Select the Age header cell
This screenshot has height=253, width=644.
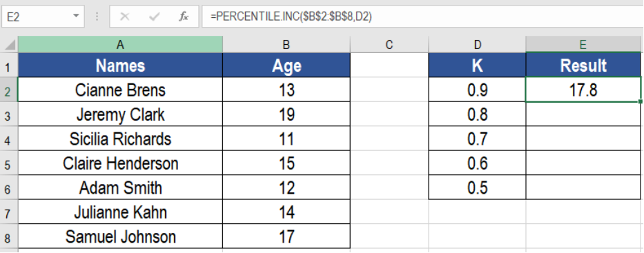286,65
